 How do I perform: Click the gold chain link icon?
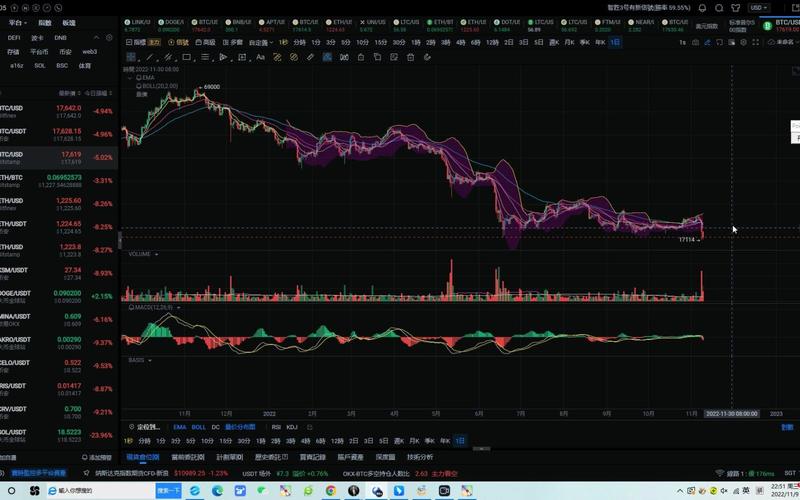[277, 57]
